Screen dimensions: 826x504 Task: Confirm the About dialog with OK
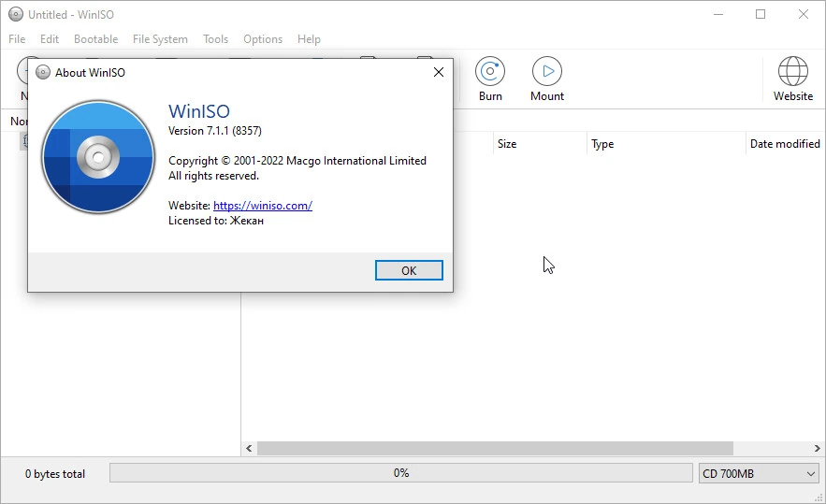pyautogui.click(x=409, y=270)
